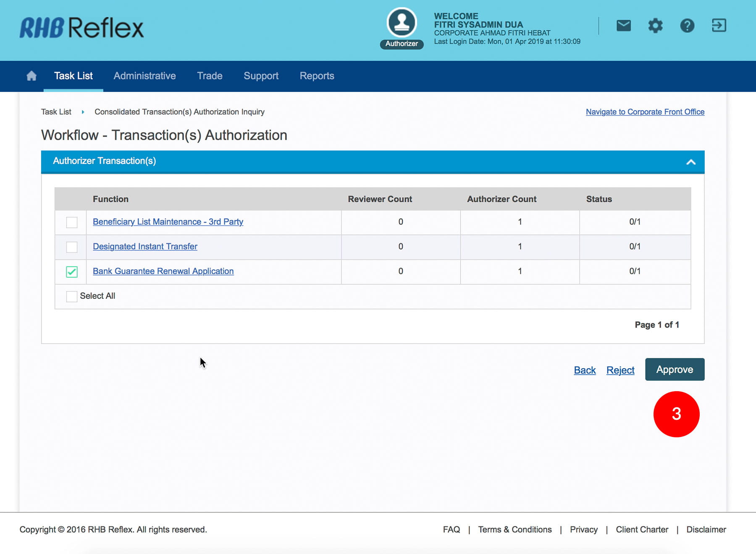Screen dimensions: 756x554
Task: Uncheck Bank Guarantee Renewal Application checkbox
Action: [72, 272]
